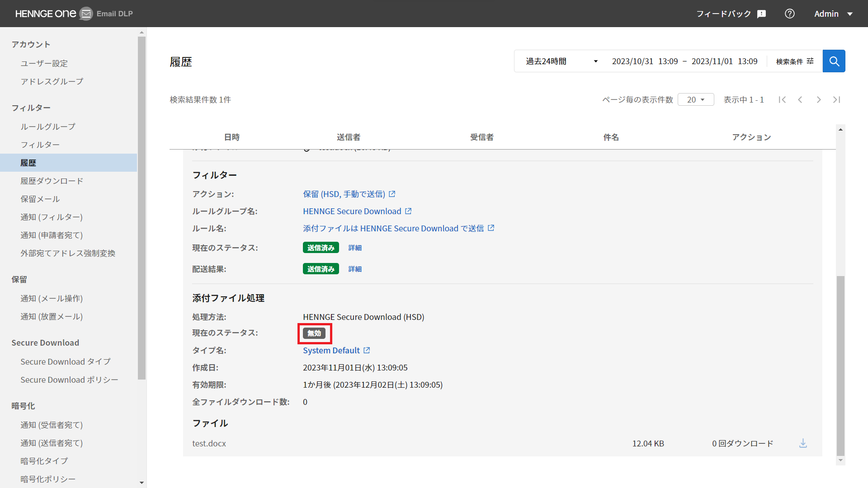
Task: Open 通知 (受信者宛て) in sidebar
Action: point(52,425)
